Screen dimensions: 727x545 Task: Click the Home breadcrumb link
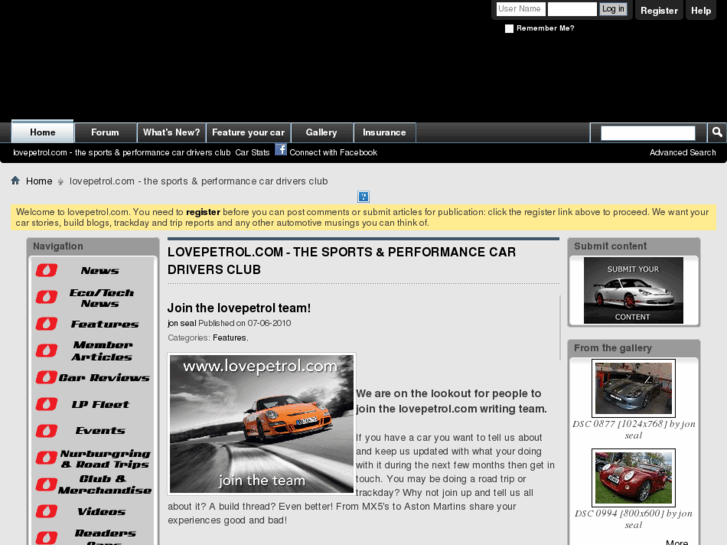(x=39, y=181)
